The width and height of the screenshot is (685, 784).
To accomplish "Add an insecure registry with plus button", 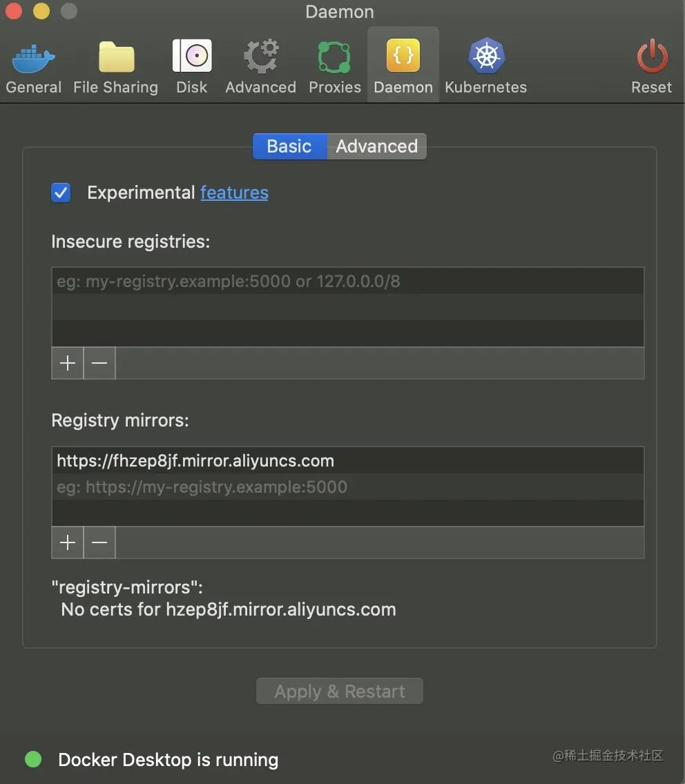I will [x=68, y=363].
